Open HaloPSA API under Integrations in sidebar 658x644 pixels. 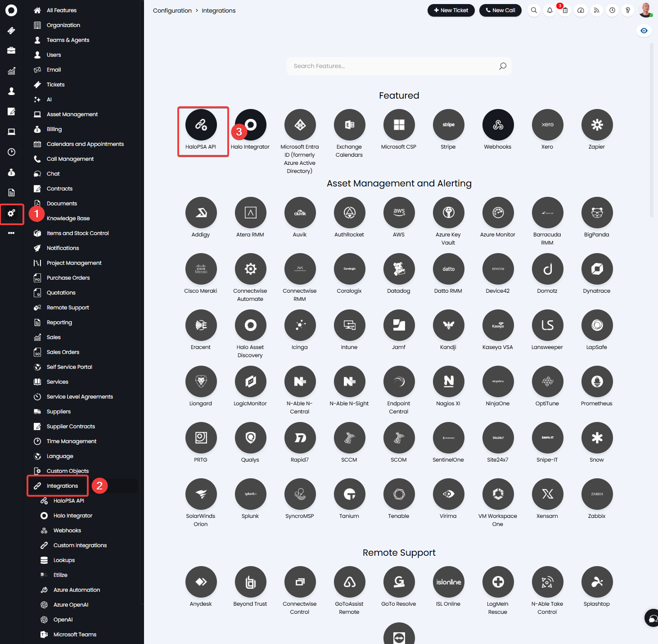pos(68,501)
